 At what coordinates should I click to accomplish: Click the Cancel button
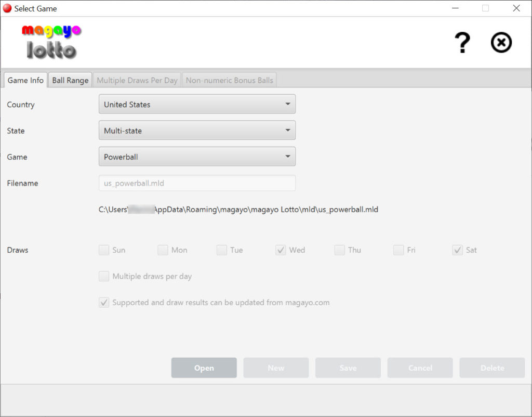coord(420,368)
